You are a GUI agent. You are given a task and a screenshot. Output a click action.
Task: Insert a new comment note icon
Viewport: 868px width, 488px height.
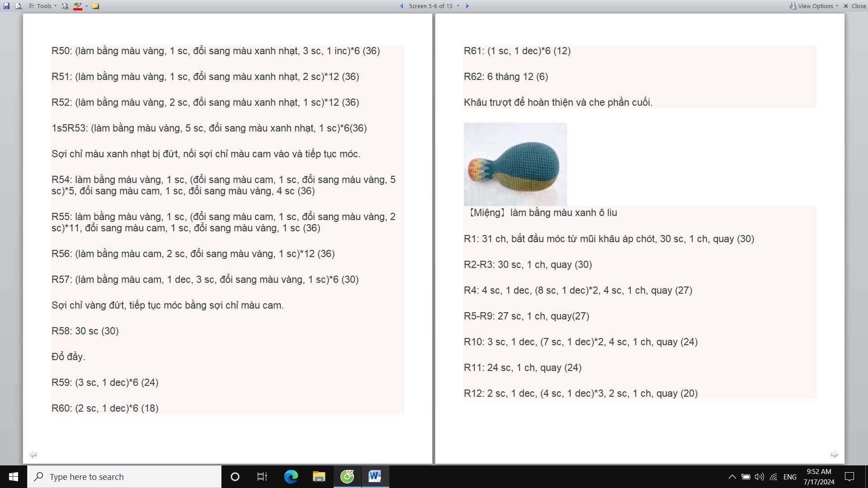95,6
